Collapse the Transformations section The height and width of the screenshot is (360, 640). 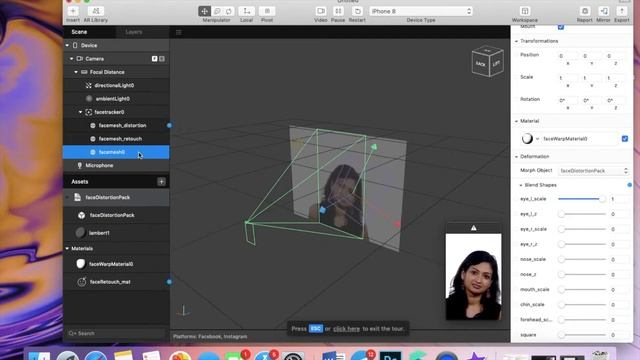click(x=516, y=41)
